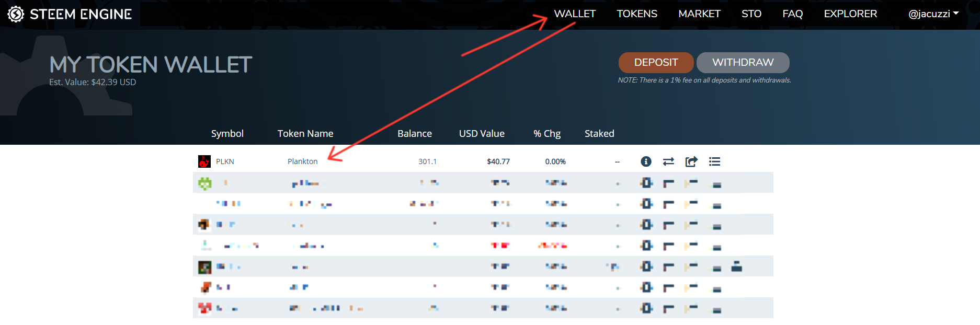The height and width of the screenshot is (325, 980).
Task: Click the Est. Value $42.39 USD text
Action: [x=93, y=83]
